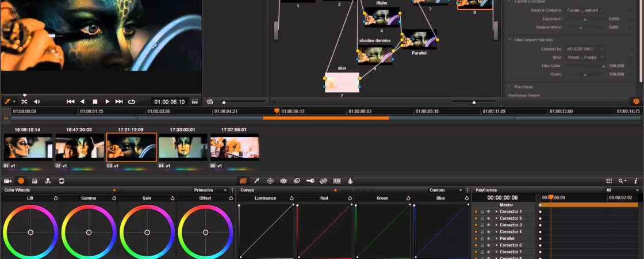Toggle Corrector 7 enable dot in Keyframes
The width and height of the screenshot is (644, 259).
(476, 252)
